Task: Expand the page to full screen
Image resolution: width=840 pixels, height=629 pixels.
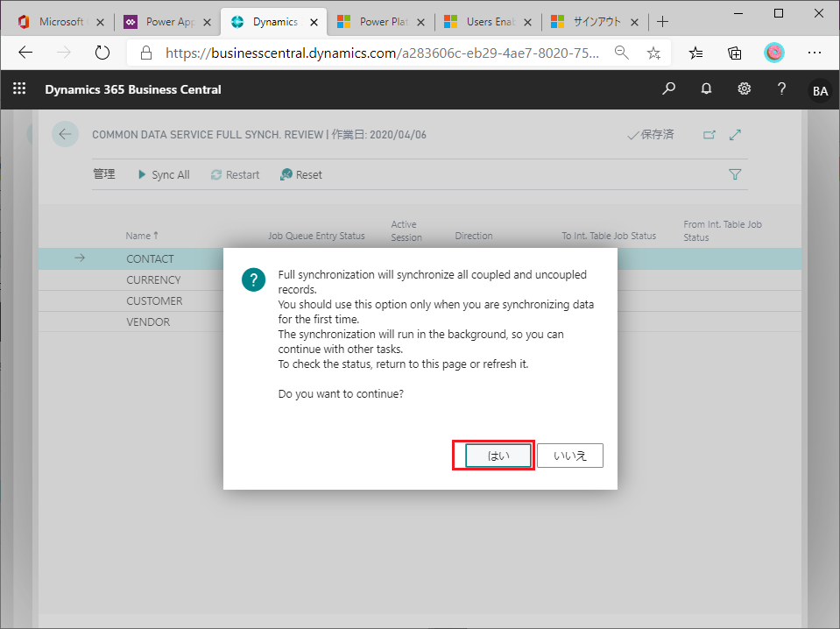Action: click(x=735, y=135)
